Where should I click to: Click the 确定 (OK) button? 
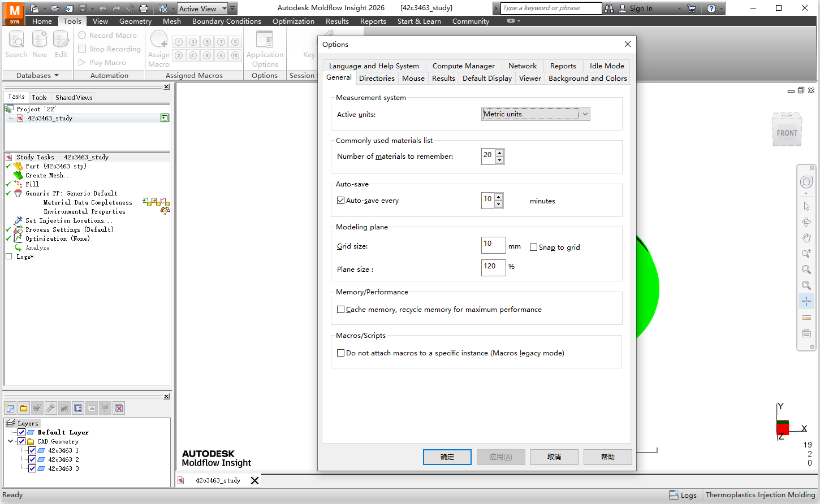click(447, 457)
